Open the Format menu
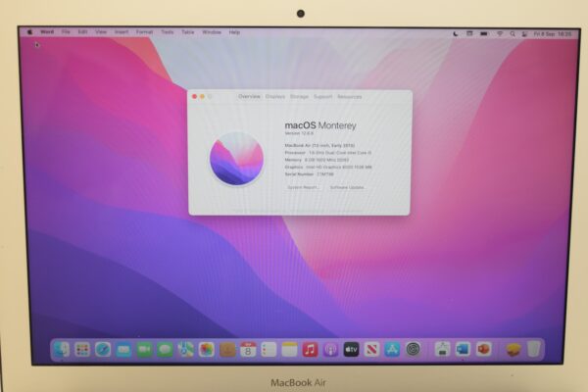This screenshot has width=588, height=392. [144, 32]
